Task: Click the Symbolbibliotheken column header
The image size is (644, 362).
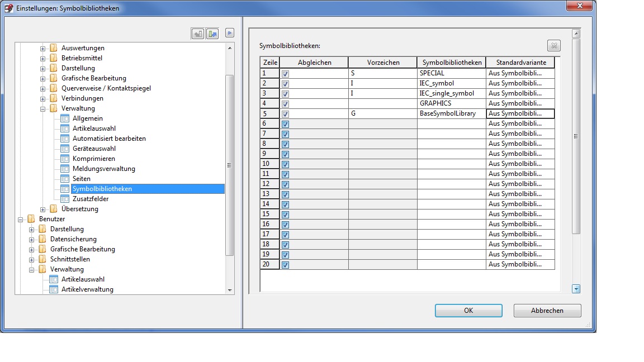Action: 452,63
